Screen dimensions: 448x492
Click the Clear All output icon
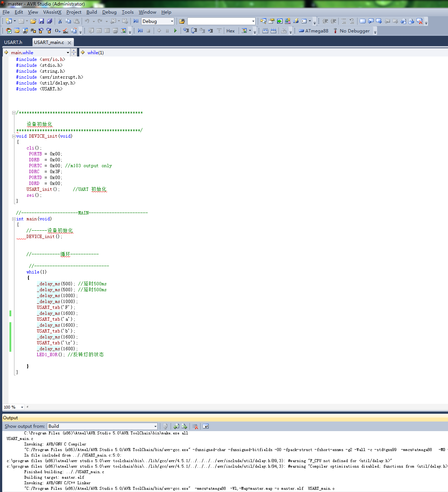coord(195,426)
